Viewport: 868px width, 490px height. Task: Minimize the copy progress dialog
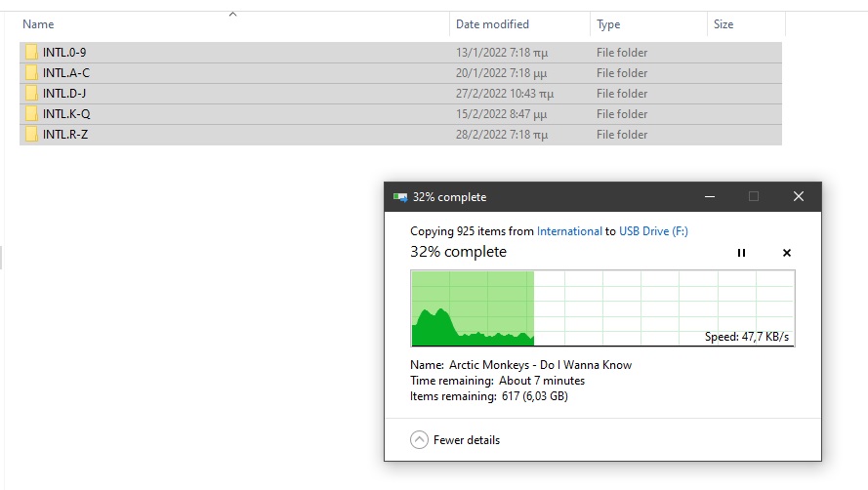[708, 197]
